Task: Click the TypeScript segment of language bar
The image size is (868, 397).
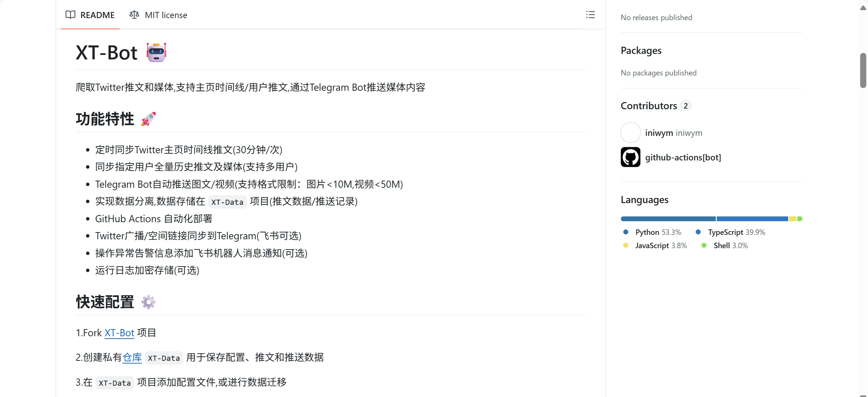Action: click(x=752, y=219)
